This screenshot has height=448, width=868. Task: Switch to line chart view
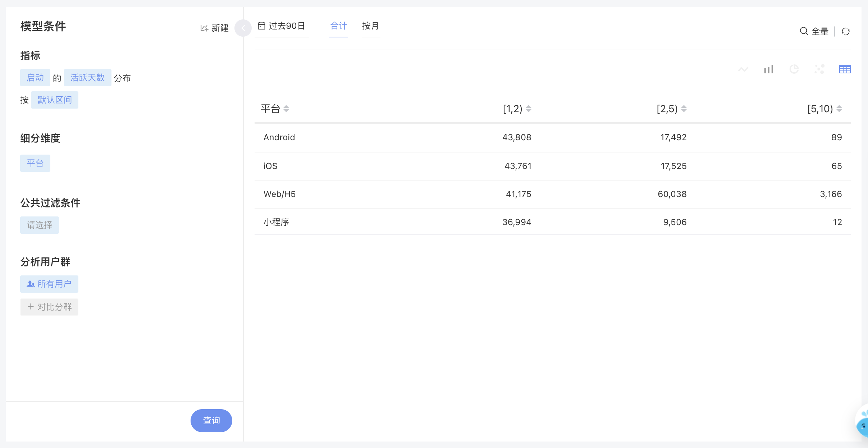(743, 69)
